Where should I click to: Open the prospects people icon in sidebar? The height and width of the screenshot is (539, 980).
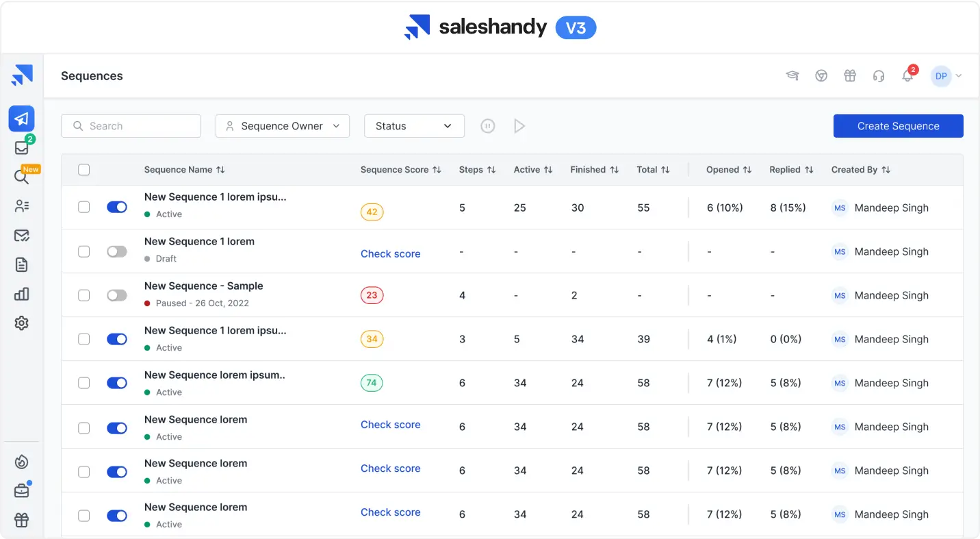pyautogui.click(x=22, y=206)
